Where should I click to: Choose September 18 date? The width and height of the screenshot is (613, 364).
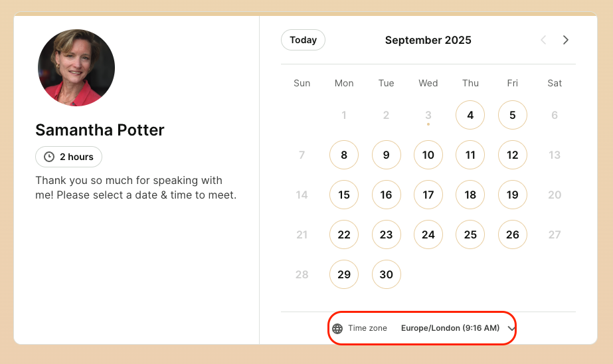click(470, 195)
